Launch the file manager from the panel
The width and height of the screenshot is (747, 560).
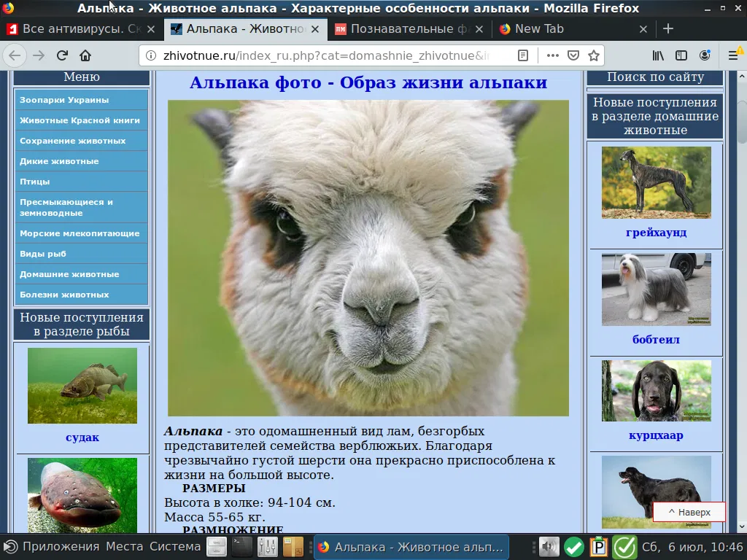pyautogui.click(x=216, y=547)
